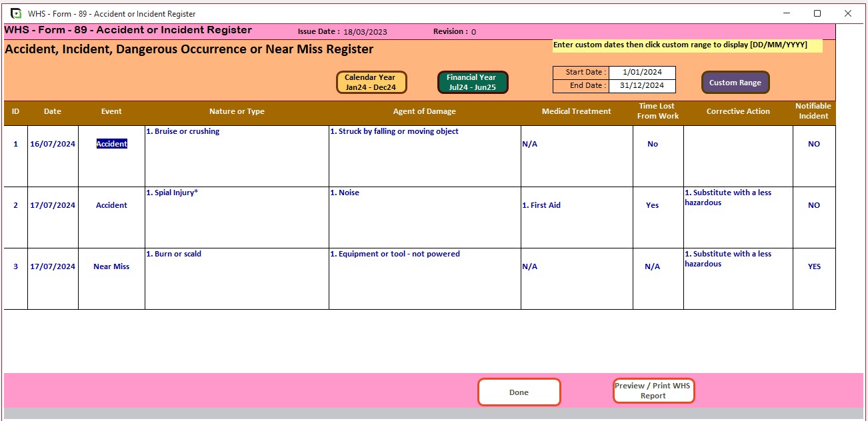Click the Spial Injury entry in record 2
The width and height of the screenshot is (868, 421).
point(172,193)
